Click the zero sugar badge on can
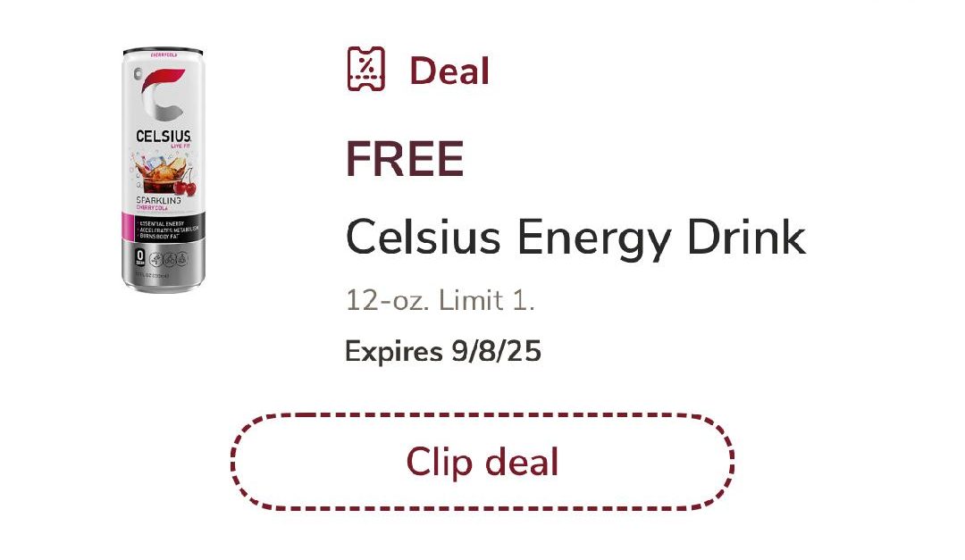 (139, 257)
